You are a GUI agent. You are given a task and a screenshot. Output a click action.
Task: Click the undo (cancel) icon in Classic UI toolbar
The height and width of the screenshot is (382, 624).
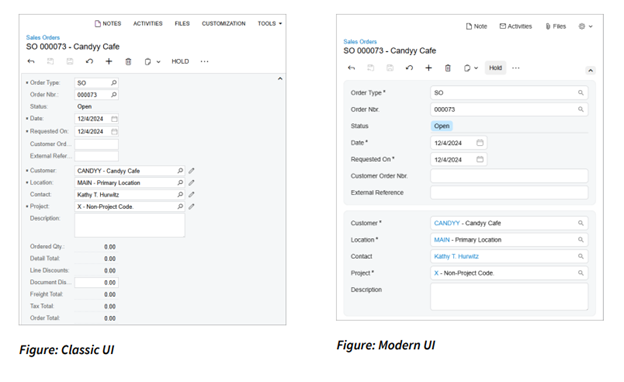coord(90,61)
